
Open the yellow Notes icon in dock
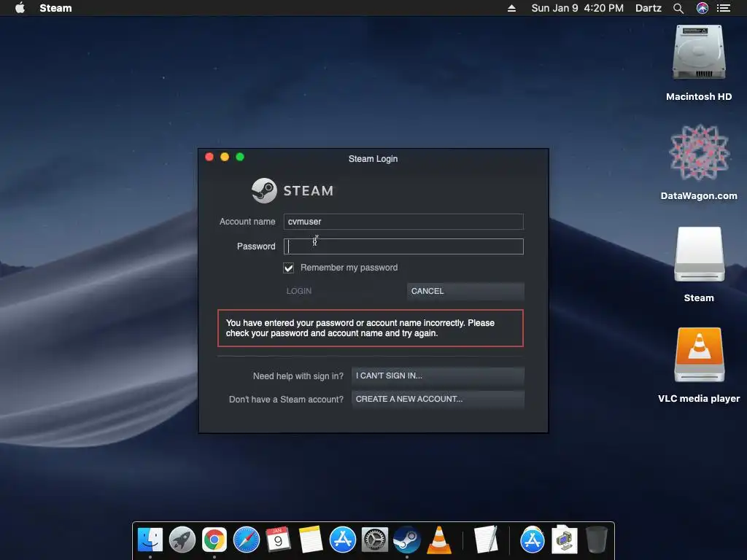[x=311, y=540]
